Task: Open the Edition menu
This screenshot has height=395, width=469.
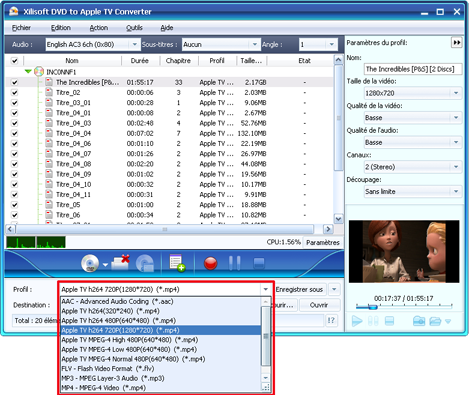Action: [61, 28]
